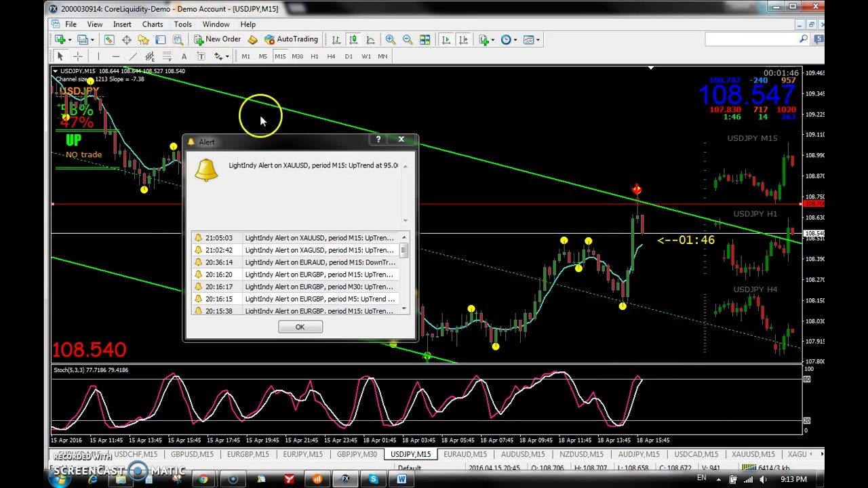Click the alert list scrollbar down arrow
Screen dimensions: 868x488
[x=404, y=309]
